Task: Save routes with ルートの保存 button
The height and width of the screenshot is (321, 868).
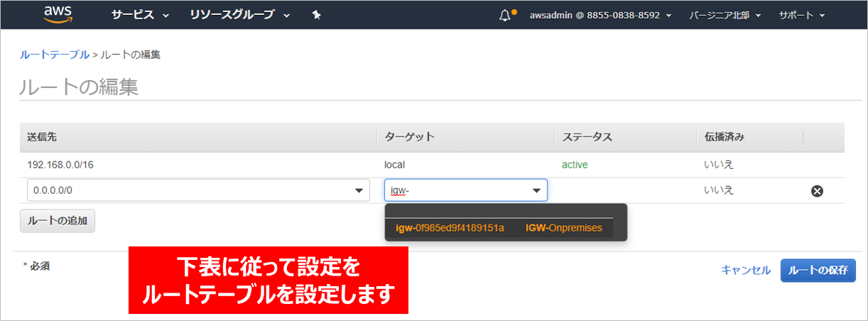Action: (818, 270)
